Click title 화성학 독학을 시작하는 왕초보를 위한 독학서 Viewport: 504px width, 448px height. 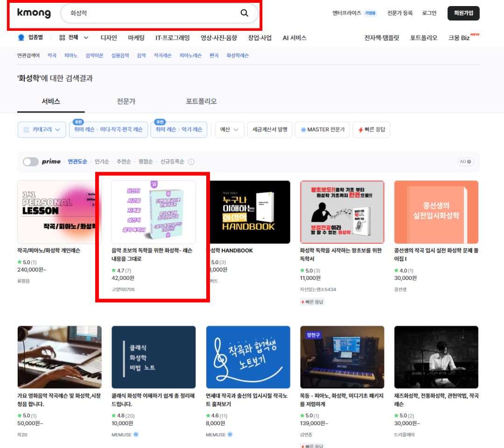tap(341, 254)
